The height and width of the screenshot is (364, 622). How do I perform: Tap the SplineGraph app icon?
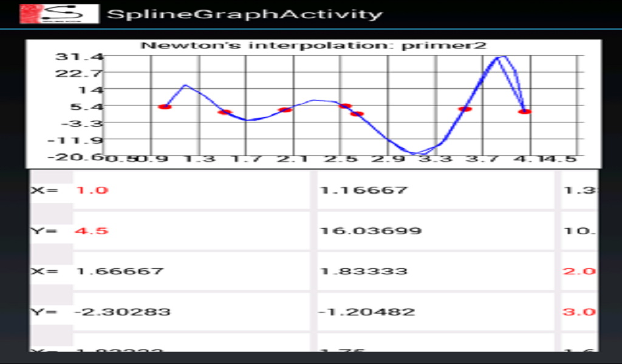tap(59, 14)
